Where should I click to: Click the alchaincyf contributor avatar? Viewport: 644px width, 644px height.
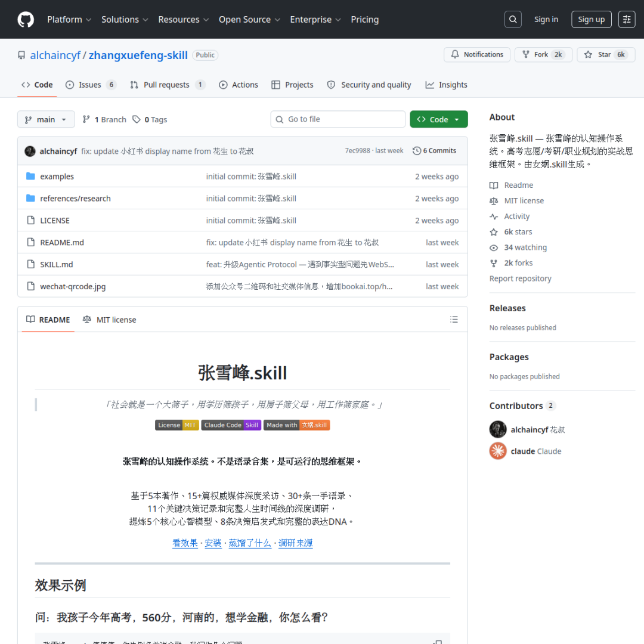pos(498,429)
